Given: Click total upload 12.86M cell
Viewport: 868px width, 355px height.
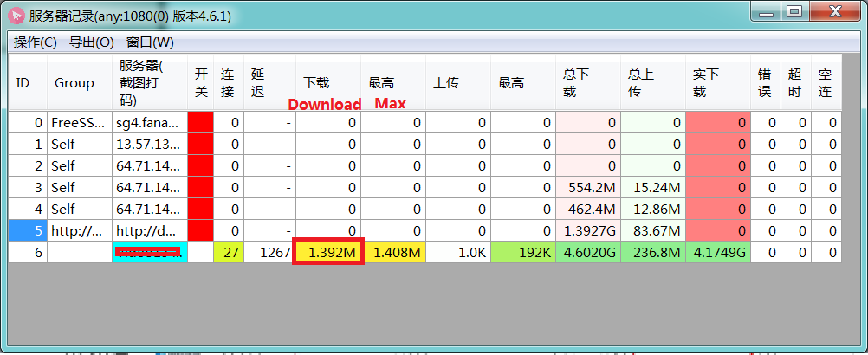Looking at the screenshot, I should tap(652, 209).
